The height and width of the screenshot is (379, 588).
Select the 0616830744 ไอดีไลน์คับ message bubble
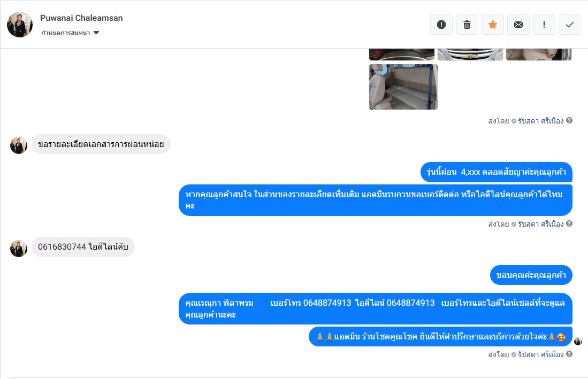coord(83,247)
